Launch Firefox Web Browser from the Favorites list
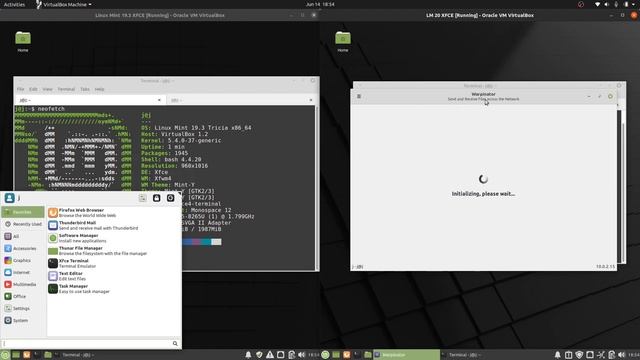The height and width of the screenshot is (360, 640). pos(113,213)
